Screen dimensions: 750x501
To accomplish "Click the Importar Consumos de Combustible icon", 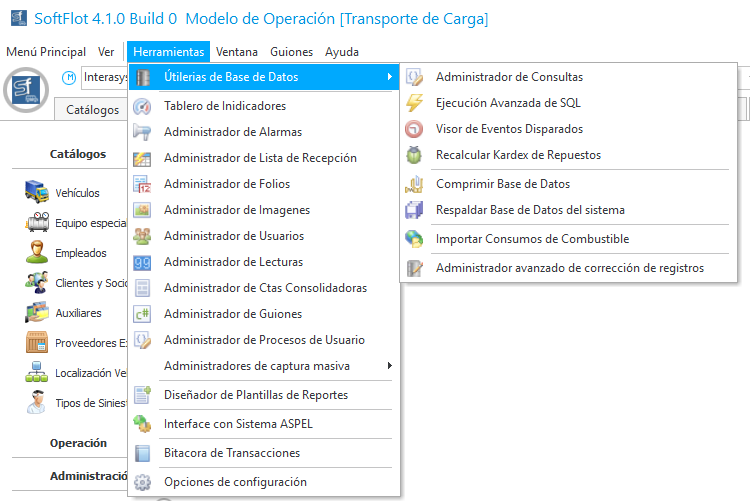I will [x=415, y=239].
